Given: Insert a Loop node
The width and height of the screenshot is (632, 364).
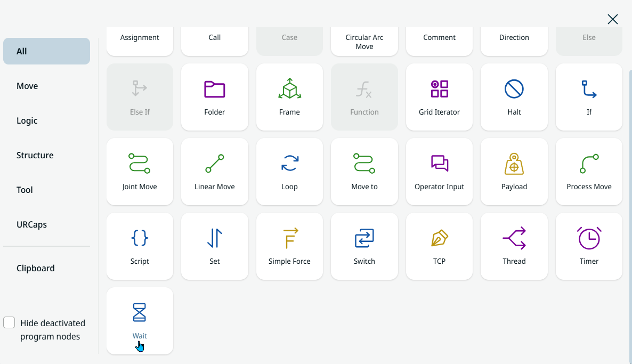Looking at the screenshot, I should (x=289, y=172).
